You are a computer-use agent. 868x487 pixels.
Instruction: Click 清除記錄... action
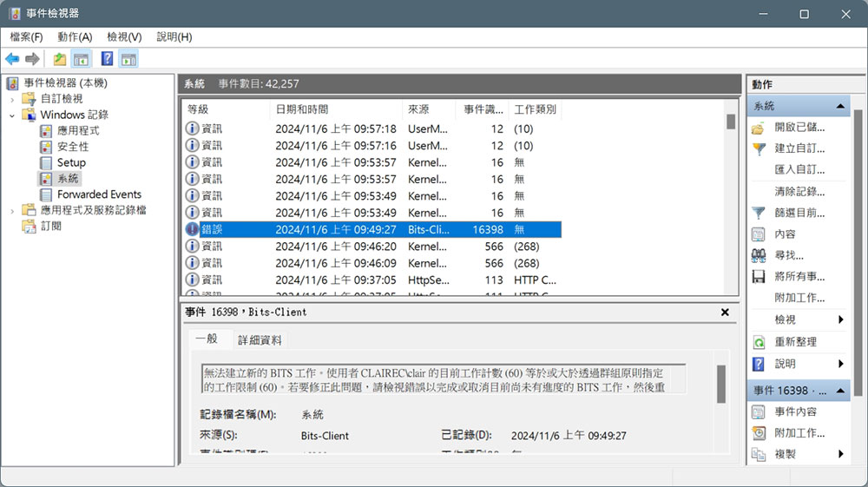(799, 192)
